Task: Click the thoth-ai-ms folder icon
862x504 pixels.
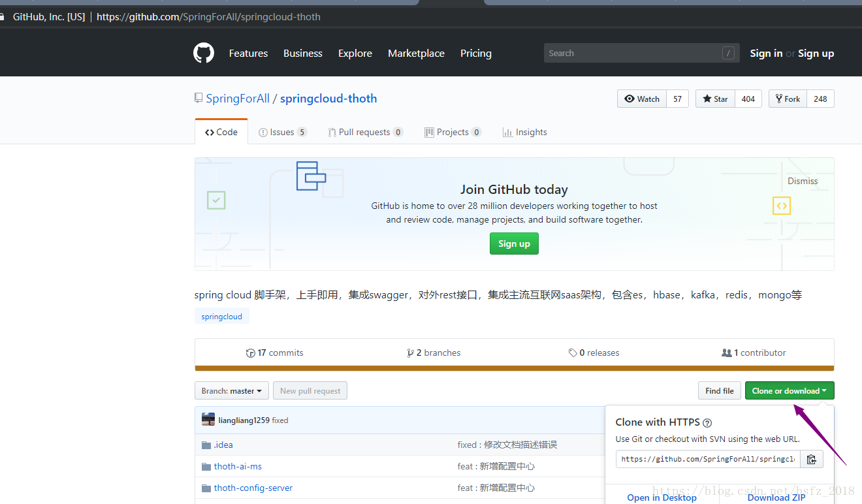Action: tap(206, 467)
